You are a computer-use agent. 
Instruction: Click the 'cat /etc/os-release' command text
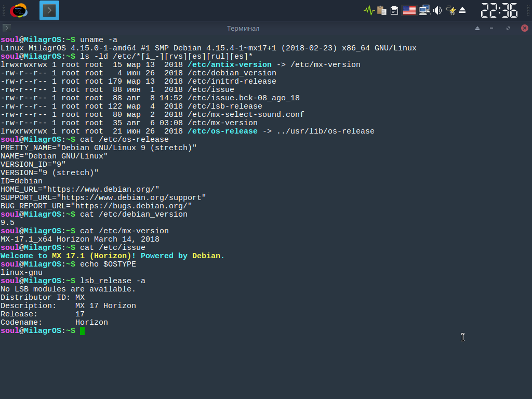click(x=125, y=139)
